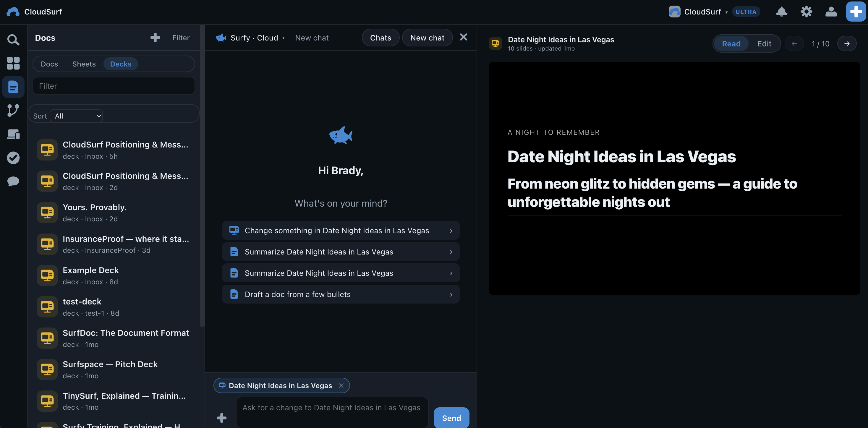The width and height of the screenshot is (868, 428).
Task: Open the dashboard grid icon in sidebar
Action: [x=13, y=63]
